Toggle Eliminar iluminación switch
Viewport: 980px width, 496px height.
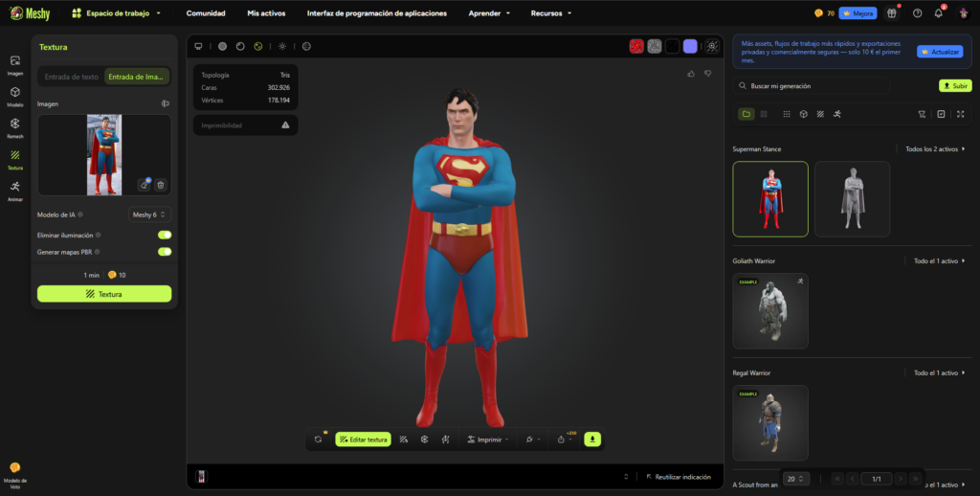click(165, 236)
